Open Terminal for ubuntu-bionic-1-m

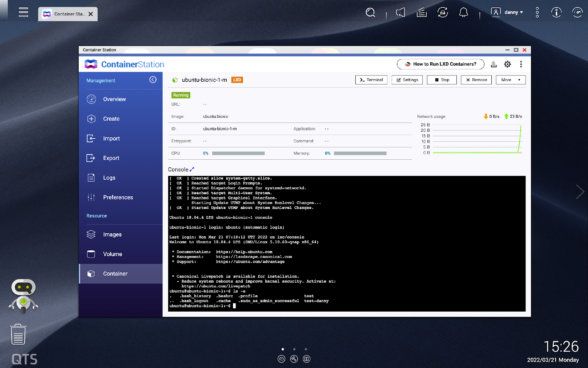pos(371,80)
